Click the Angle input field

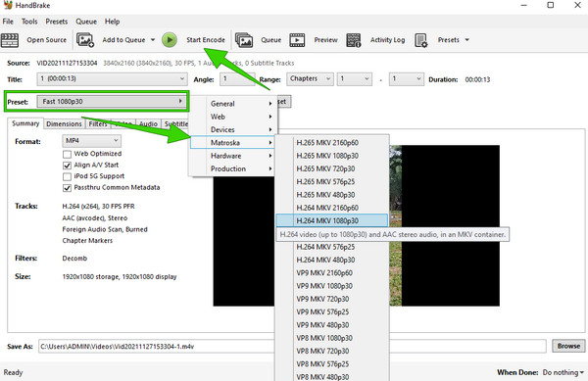pos(238,79)
